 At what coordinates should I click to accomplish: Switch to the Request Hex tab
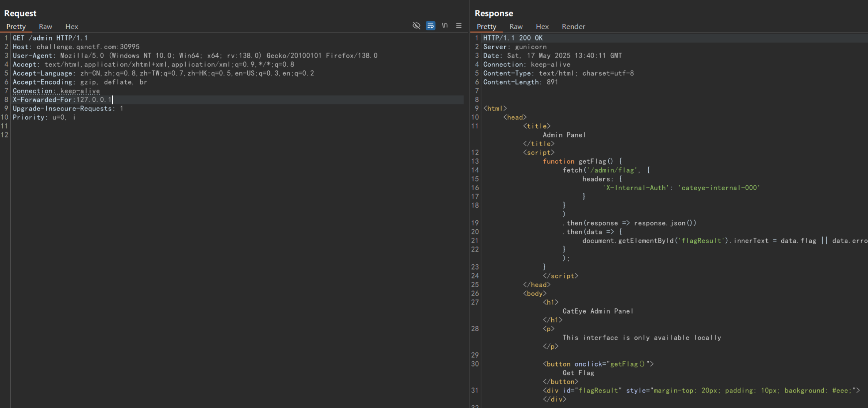pyautogui.click(x=71, y=26)
